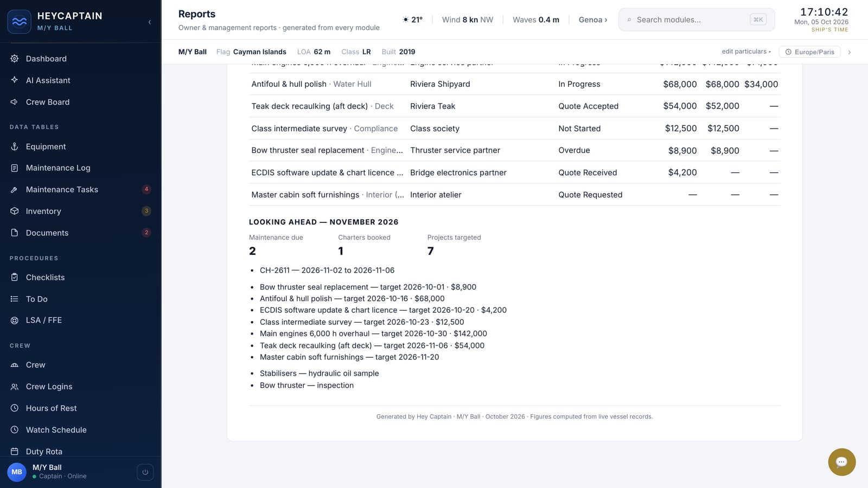868x488 pixels.
Task: Open the Checklists clipboard icon
Action: (x=15, y=278)
